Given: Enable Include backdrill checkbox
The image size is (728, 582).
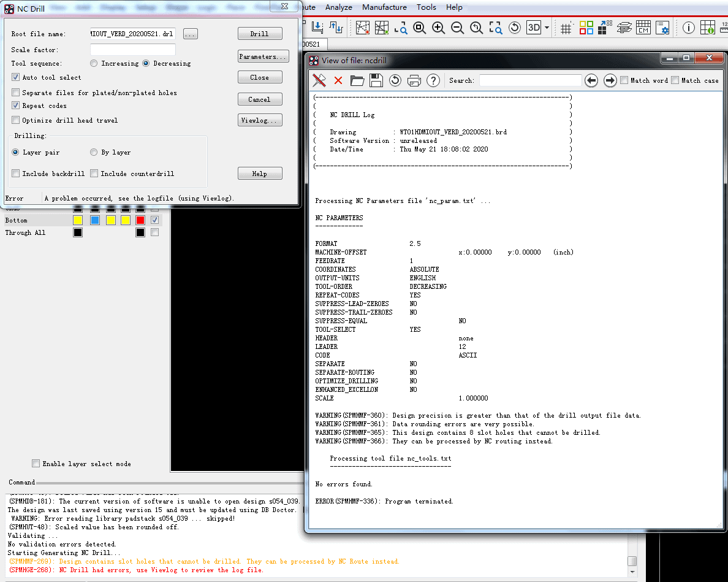Looking at the screenshot, I should (x=16, y=174).
